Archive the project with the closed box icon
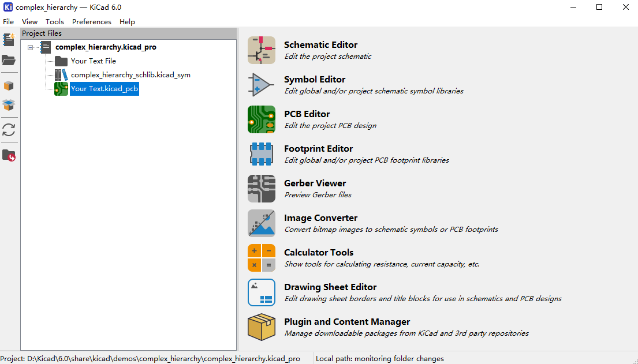 point(9,86)
